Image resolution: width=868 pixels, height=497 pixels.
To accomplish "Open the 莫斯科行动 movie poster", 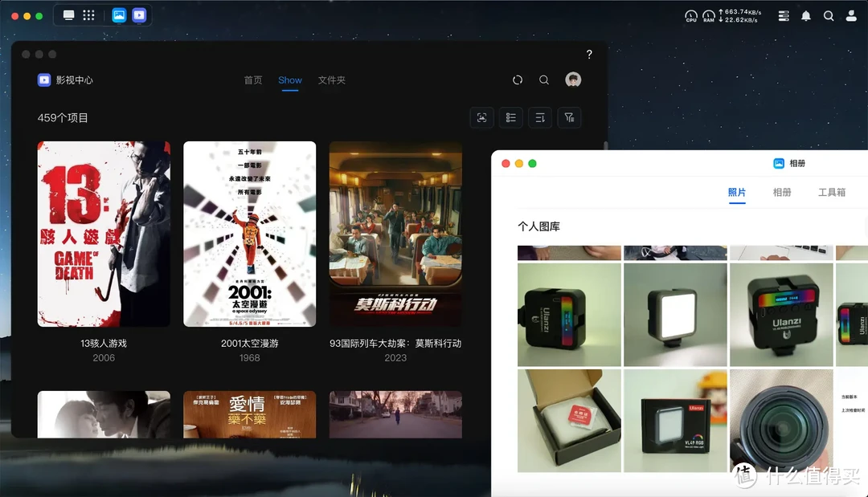I will (395, 234).
